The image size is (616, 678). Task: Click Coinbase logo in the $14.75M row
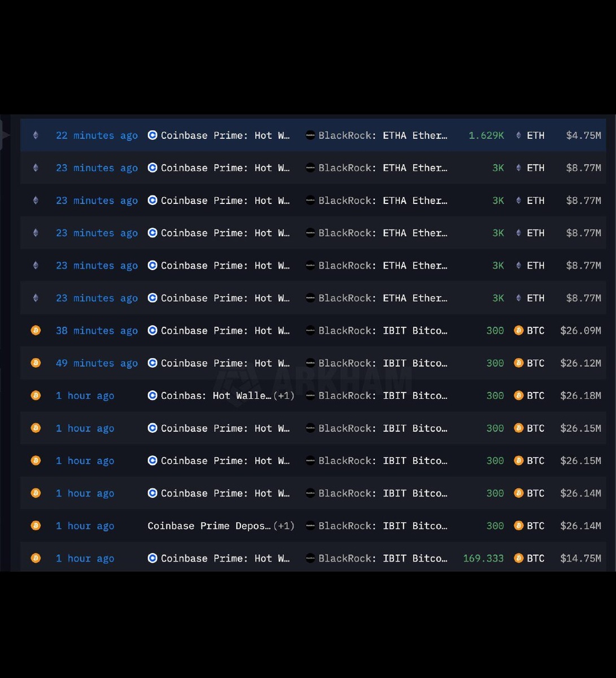[152, 558]
